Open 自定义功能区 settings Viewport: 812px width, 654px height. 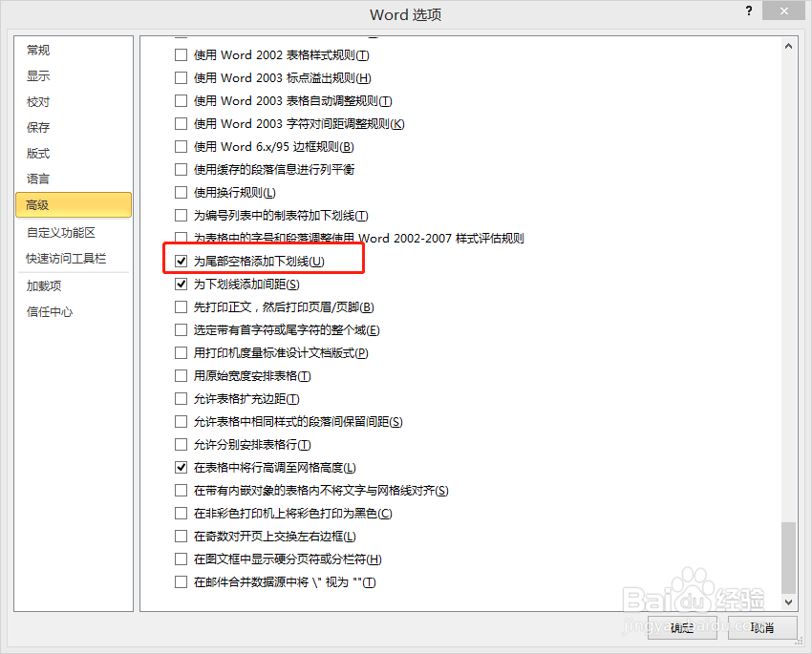73,233
